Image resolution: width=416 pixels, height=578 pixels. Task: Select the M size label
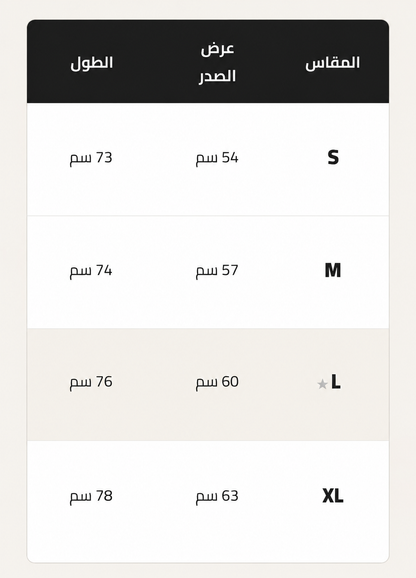pyautogui.click(x=333, y=271)
